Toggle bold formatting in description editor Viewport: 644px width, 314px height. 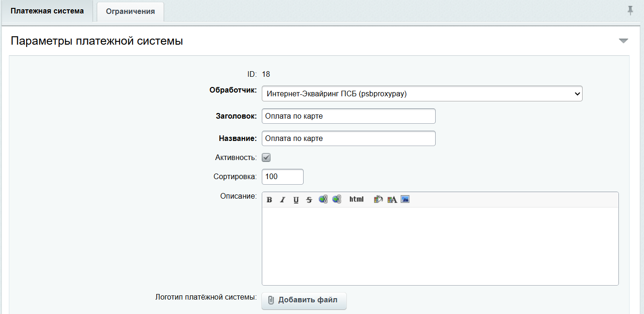pyautogui.click(x=270, y=200)
